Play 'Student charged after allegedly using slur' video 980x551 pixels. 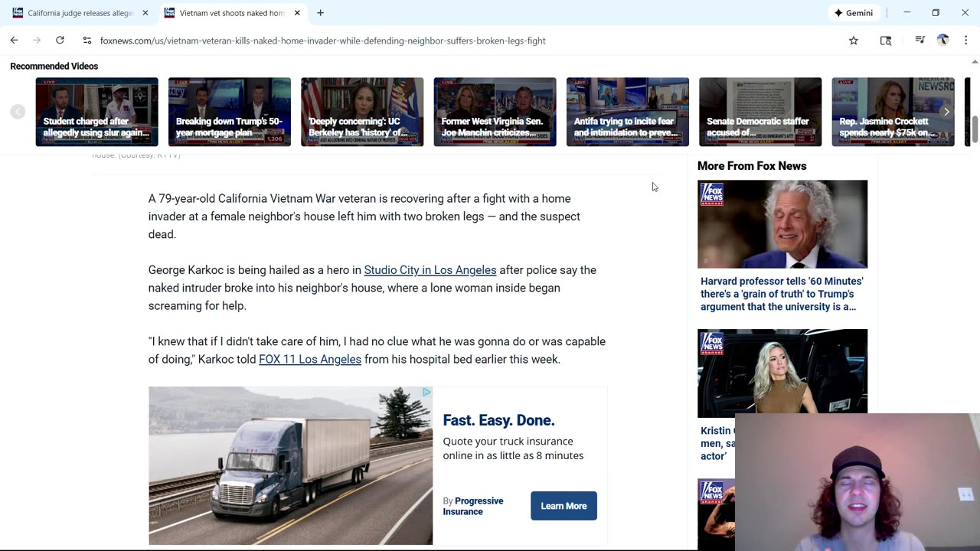click(96, 112)
